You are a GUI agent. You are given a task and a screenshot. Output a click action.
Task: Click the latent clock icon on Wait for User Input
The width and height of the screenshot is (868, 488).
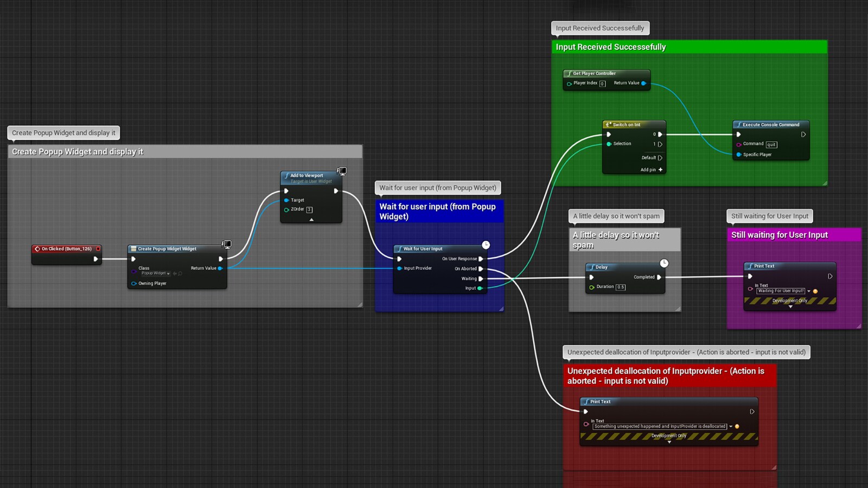[486, 245]
